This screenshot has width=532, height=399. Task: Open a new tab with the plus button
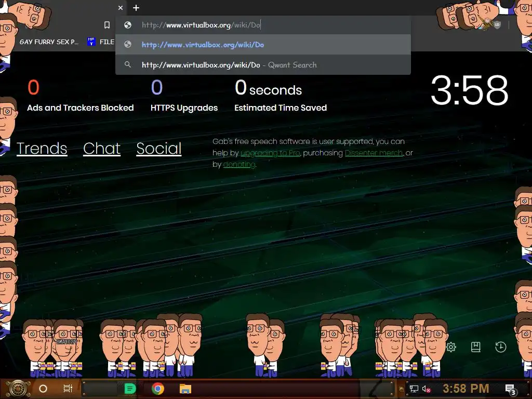[x=136, y=8]
